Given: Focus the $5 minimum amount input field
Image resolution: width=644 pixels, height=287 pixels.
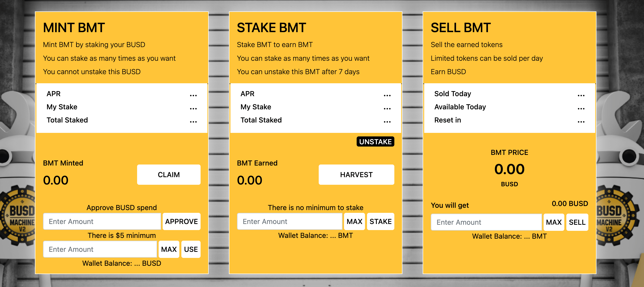Looking at the screenshot, I should click(x=100, y=249).
